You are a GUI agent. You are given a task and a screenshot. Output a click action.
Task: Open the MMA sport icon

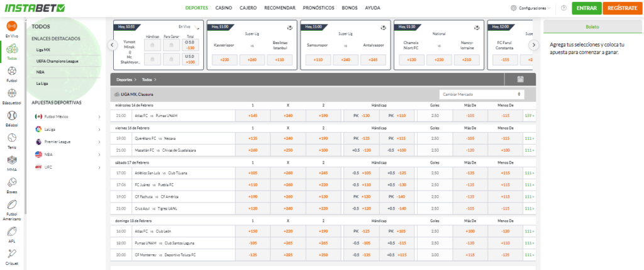click(x=11, y=161)
